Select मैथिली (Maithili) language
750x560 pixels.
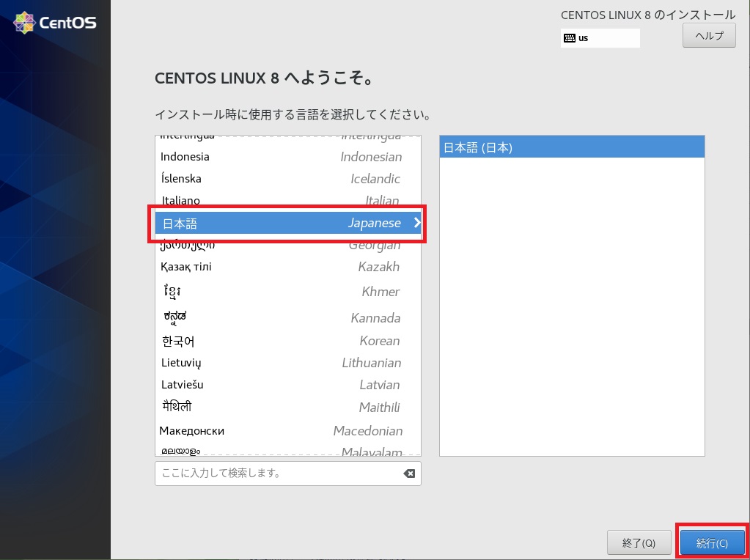pos(288,408)
